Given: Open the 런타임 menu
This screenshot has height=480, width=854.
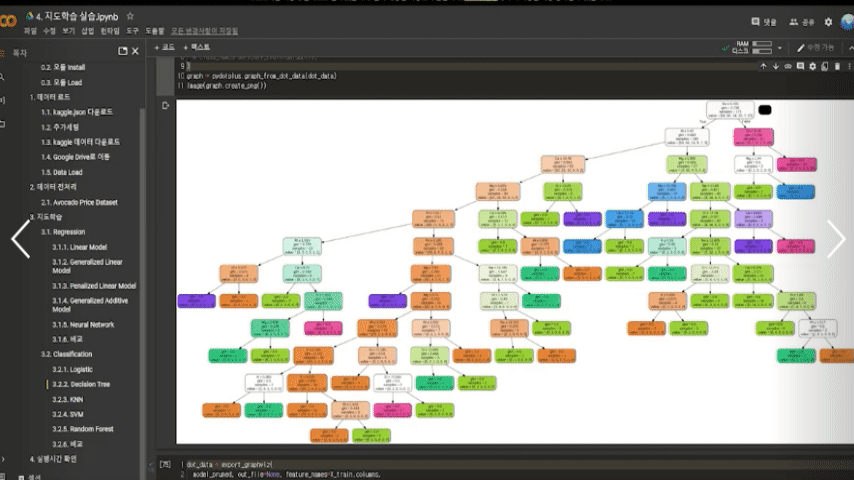Looking at the screenshot, I should [110, 31].
